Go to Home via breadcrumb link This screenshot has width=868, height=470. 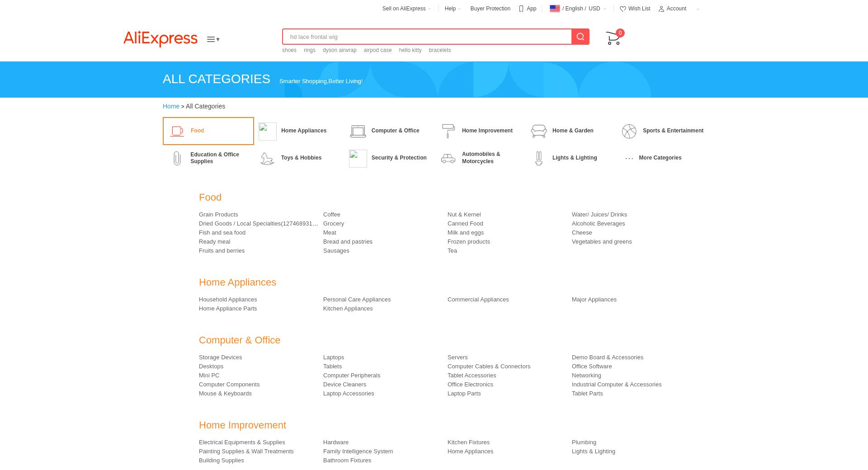[171, 106]
